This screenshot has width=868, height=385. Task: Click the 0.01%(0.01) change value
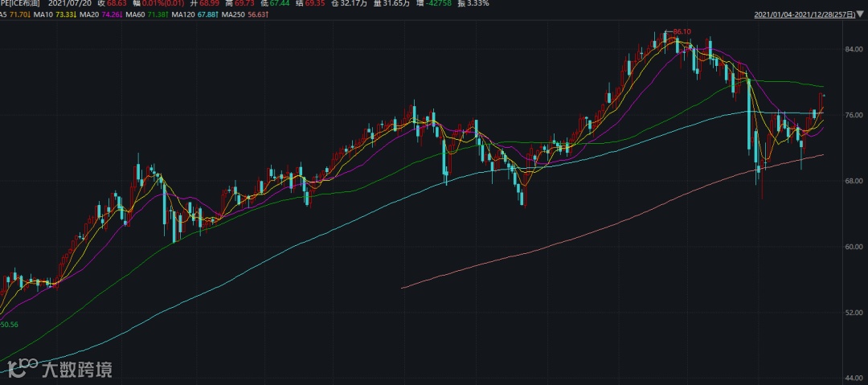click(162, 3)
